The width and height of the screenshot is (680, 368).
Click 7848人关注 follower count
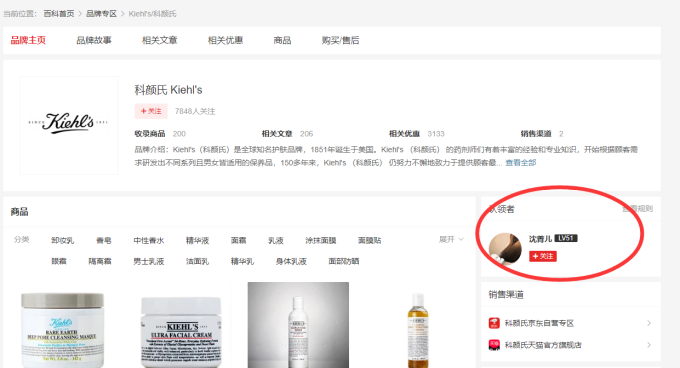click(x=195, y=111)
